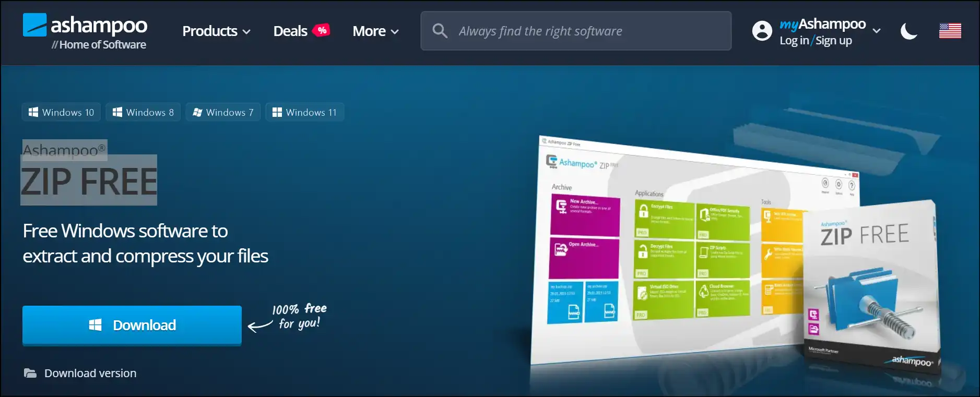Click the Cloud Browser tile in preview
Image resolution: width=980 pixels, height=397 pixels.
[723, 299]
